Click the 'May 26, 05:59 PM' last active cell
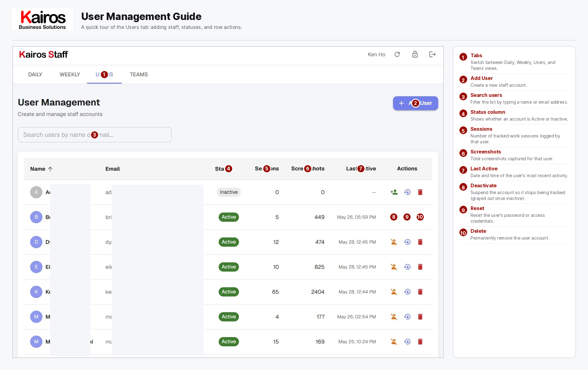This screenshot has height=370, width=588. 356,217
